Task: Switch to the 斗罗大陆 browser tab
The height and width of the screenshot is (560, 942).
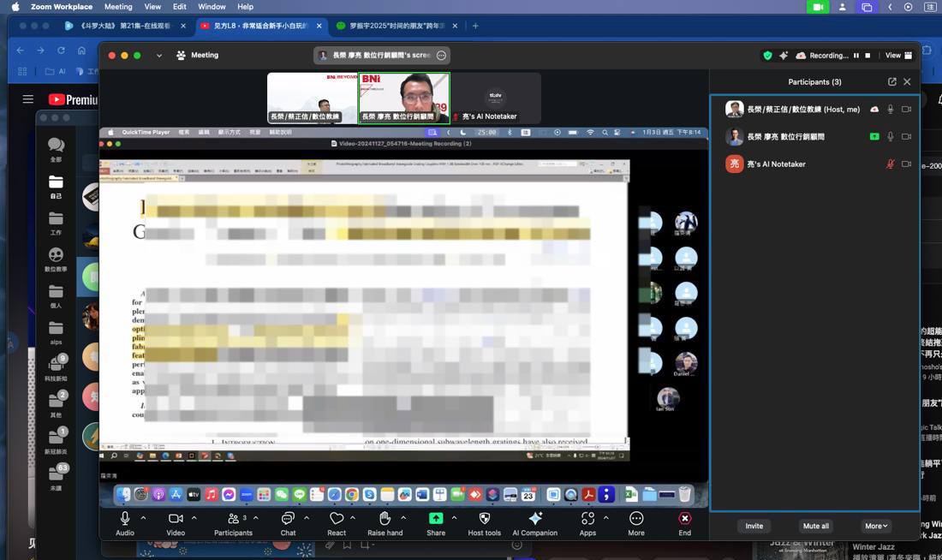Action: coord(124,26)
